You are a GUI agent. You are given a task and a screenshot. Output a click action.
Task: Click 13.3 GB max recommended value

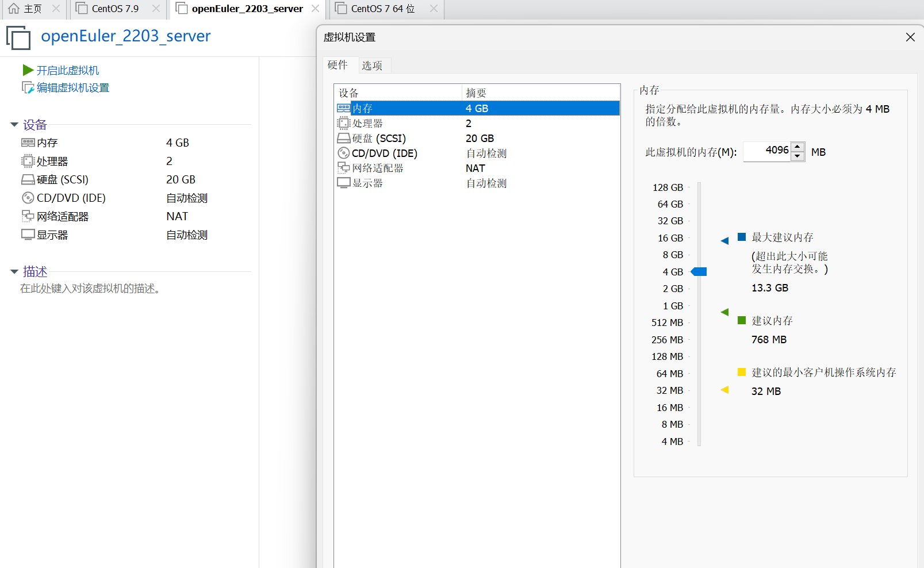pos(770,287)
